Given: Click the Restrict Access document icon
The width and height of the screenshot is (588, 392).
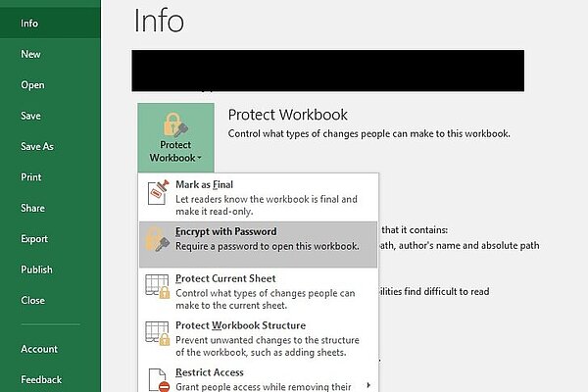Looking at the screenshot, I should 159,380.
